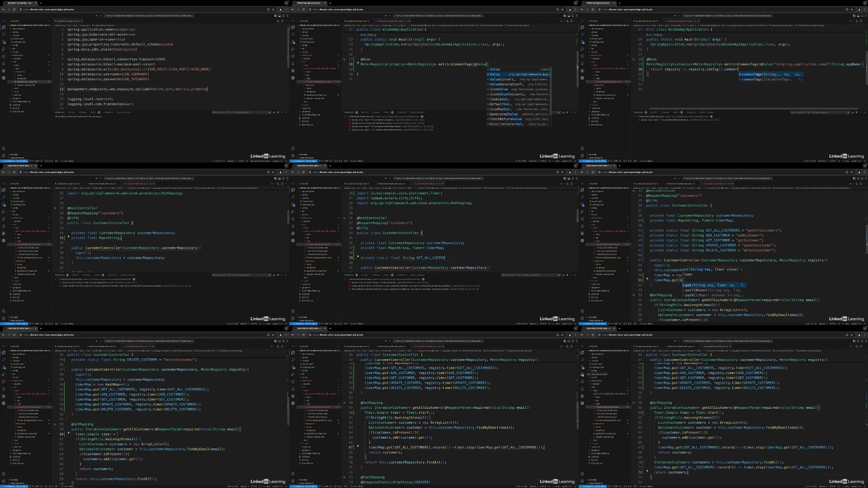Select WisdomApiApplication.java editor tab in timerMap.put frame

pos(680,183)
